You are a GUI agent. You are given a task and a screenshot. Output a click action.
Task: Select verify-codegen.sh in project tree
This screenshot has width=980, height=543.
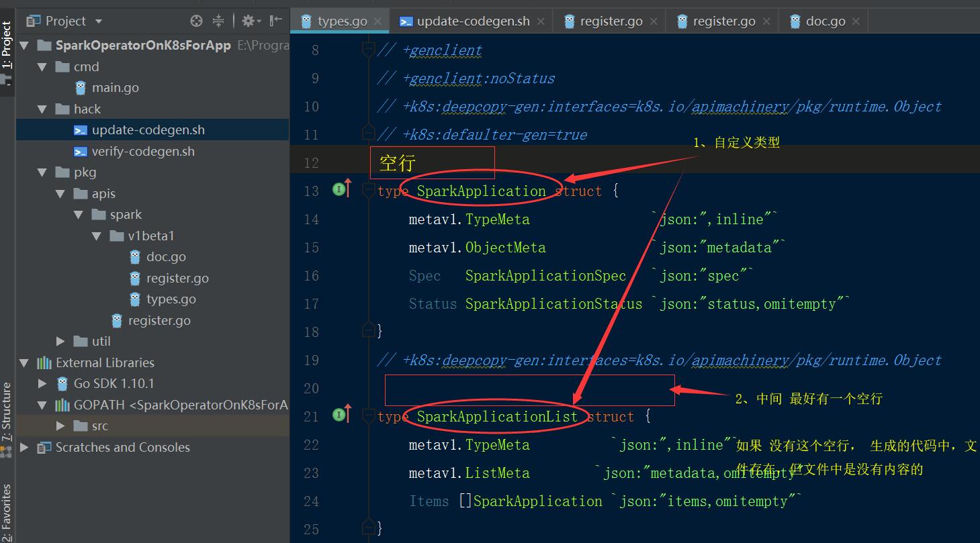[x=143, y=152]
